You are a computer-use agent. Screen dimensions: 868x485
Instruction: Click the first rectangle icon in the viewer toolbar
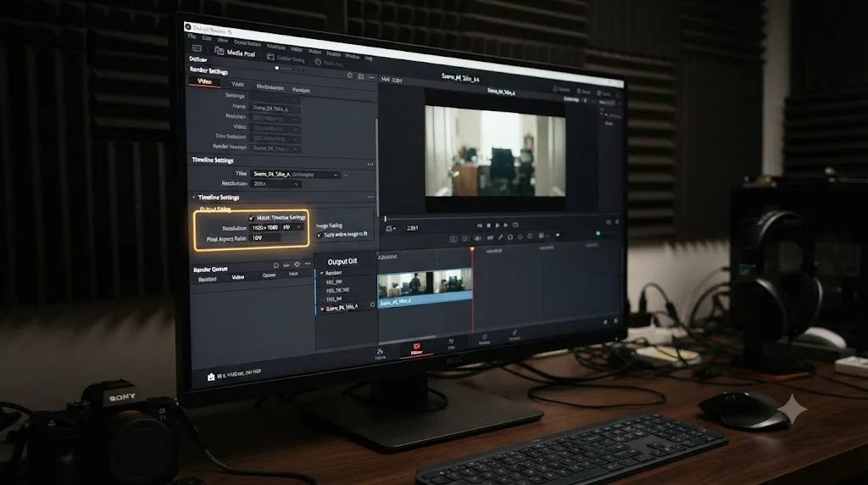click(454, 238)
